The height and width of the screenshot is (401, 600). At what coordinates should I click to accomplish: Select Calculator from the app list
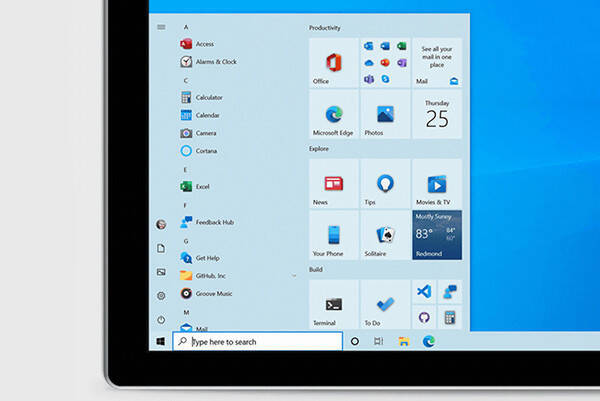coord(208,97)
